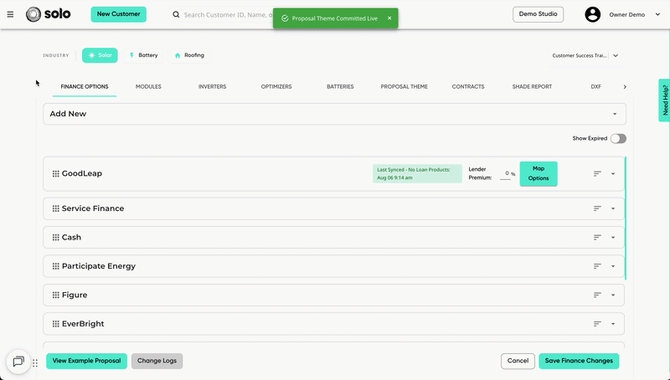Switch to the Modules tab

click(148, 87)
